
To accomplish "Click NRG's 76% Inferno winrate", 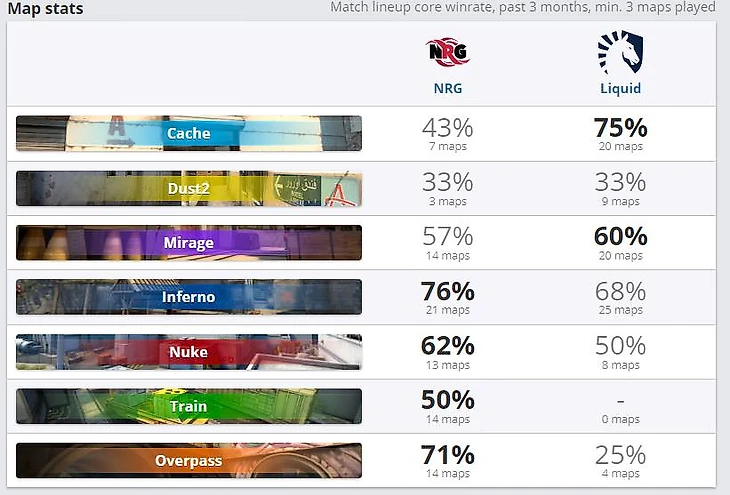I will coord(447,292).
